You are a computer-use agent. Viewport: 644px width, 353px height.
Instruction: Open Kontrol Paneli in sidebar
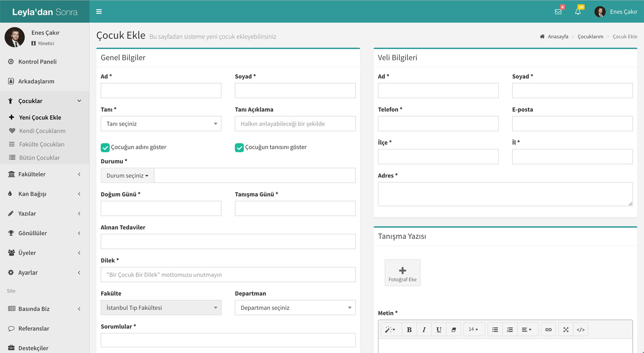pyautogui.click(x=45, y=62)
